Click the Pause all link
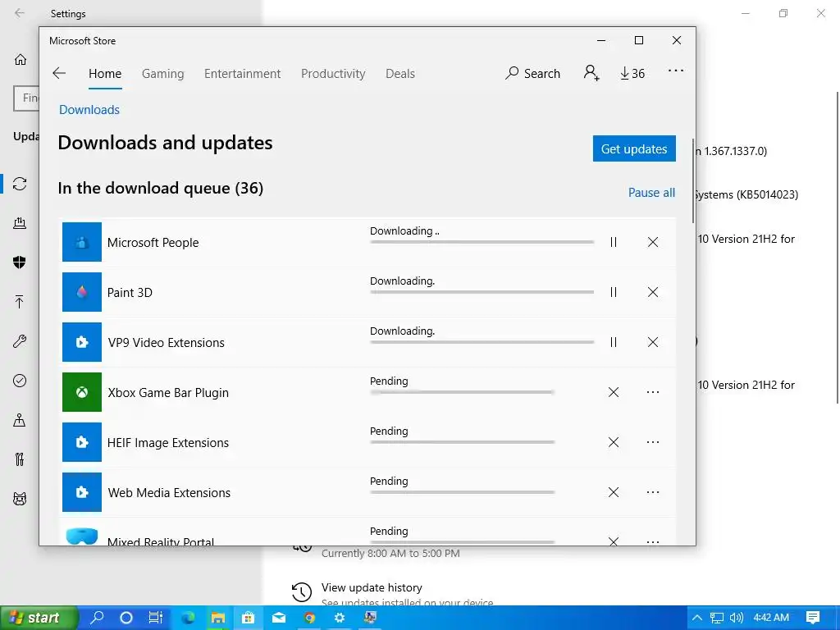 tap(651, 192)
